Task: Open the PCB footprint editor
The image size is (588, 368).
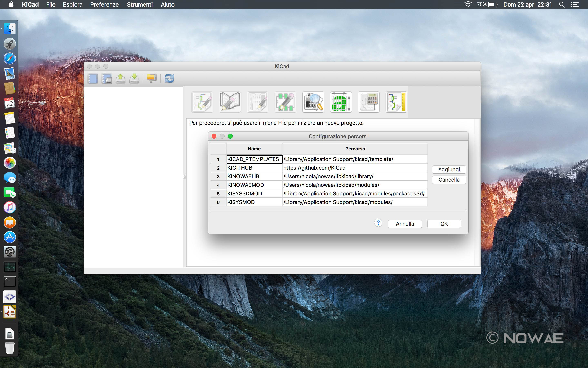Action: click(285, 102)
